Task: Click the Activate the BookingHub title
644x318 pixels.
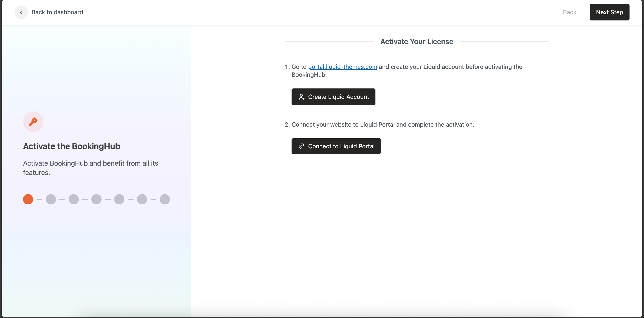Action: [x=72, y=146]
